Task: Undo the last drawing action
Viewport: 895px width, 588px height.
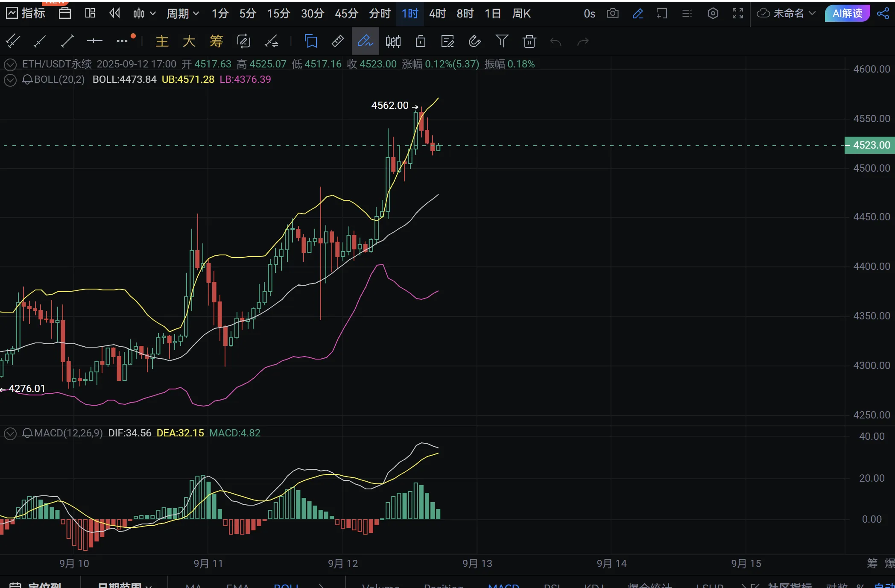Action: 556,41
